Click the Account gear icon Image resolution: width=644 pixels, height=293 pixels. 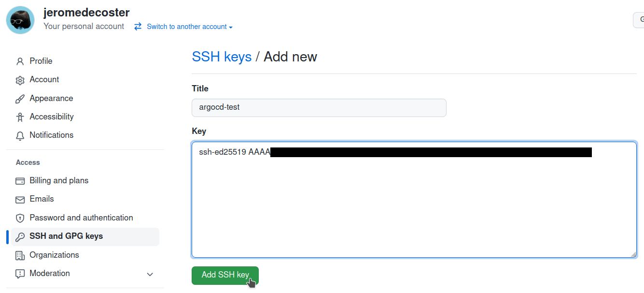(x=20, y=80)
